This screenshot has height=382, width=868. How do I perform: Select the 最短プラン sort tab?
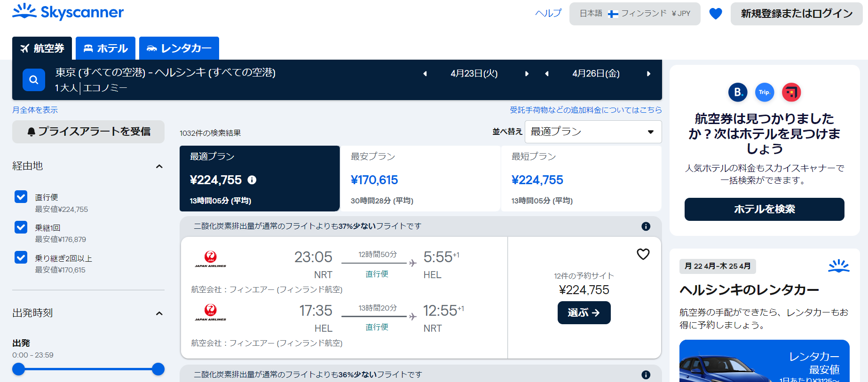(581, 179)
